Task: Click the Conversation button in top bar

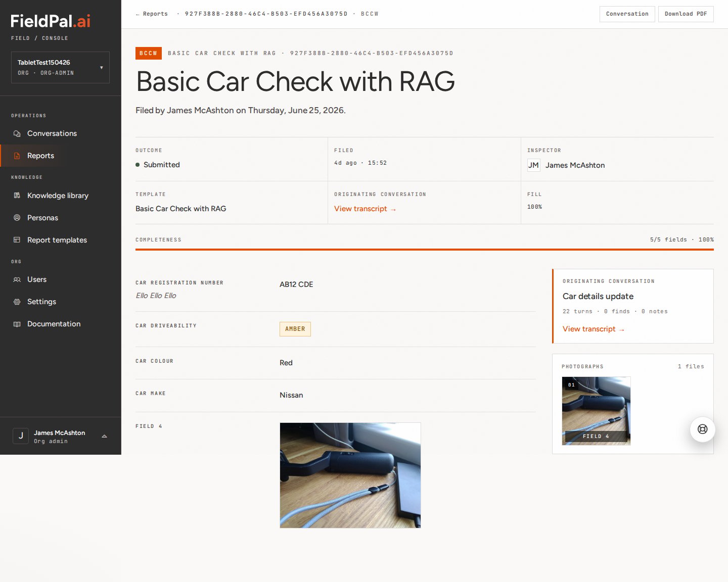Action: [627, 14]
